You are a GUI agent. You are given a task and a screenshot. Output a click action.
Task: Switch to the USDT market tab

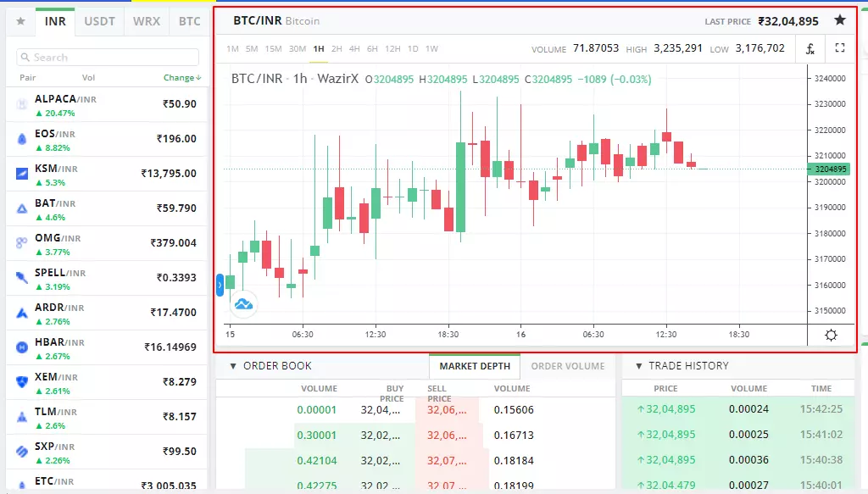click(100, 21)
